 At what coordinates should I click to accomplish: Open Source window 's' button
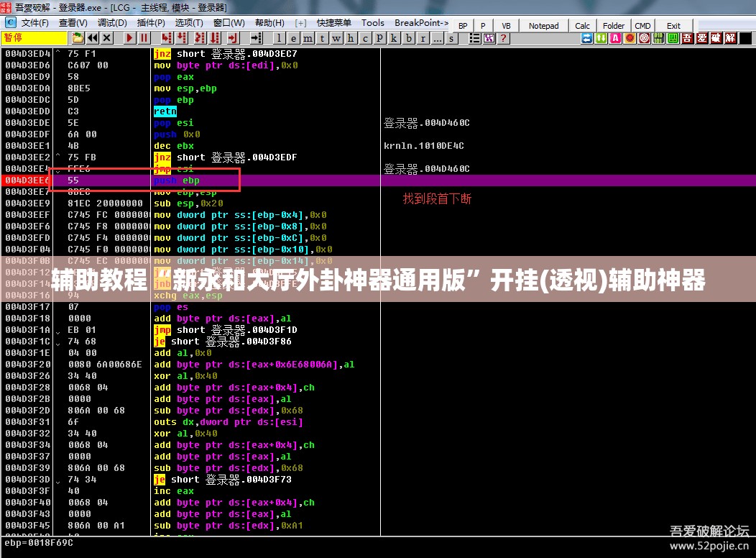[451, 38]
